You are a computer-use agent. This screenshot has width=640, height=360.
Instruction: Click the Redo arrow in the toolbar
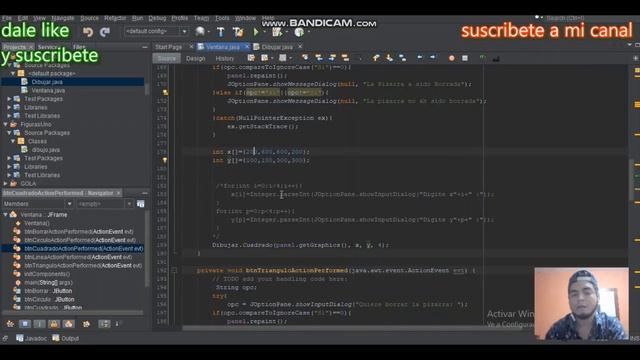[x=105, y=32]
